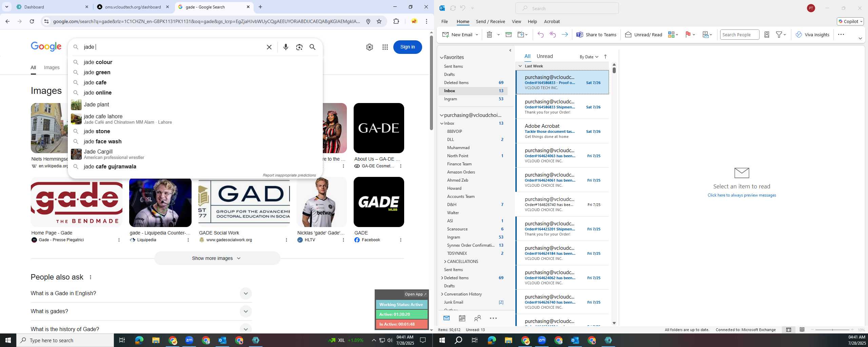
Task: Switch to Unread messages tab
Action: pyautogui.click(x=545, y=56)
